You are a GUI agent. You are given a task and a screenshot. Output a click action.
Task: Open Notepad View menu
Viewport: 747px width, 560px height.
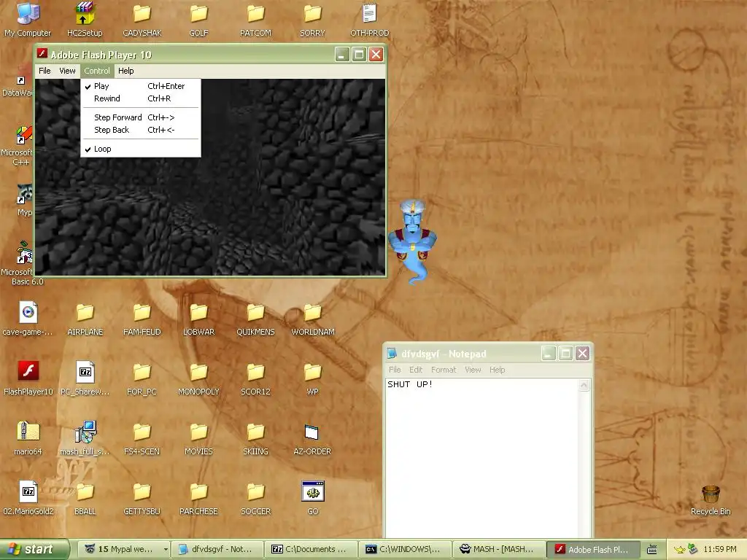(x=473, y=370)
